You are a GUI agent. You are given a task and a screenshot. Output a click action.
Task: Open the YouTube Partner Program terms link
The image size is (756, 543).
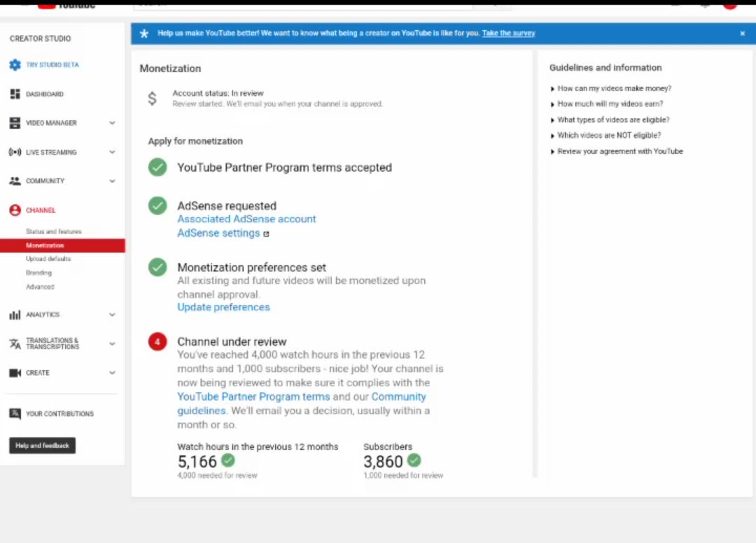pyautogui.click(x=253, y=397)
